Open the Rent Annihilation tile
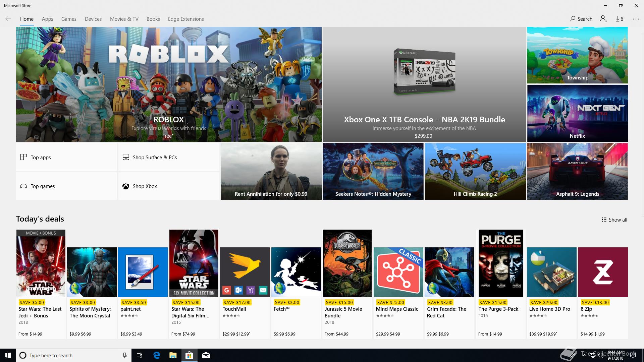This screenshot has width=644, height=362. click(271, 171)
